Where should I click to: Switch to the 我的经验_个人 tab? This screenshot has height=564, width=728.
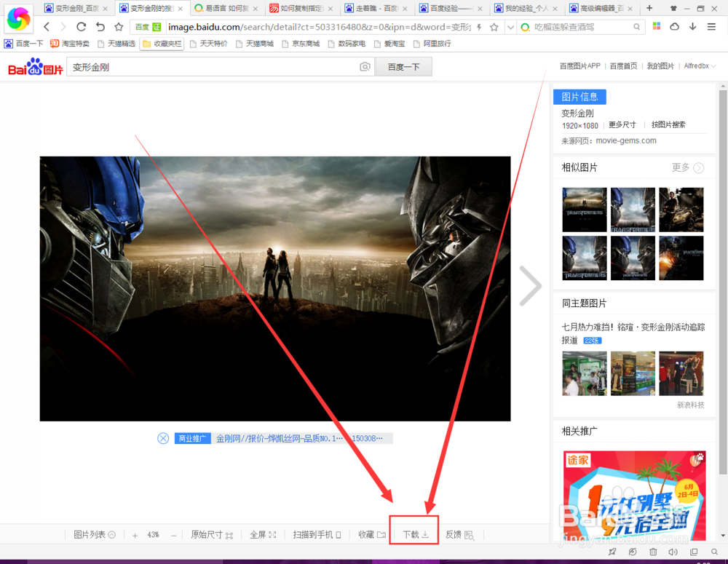coord(527,8)
